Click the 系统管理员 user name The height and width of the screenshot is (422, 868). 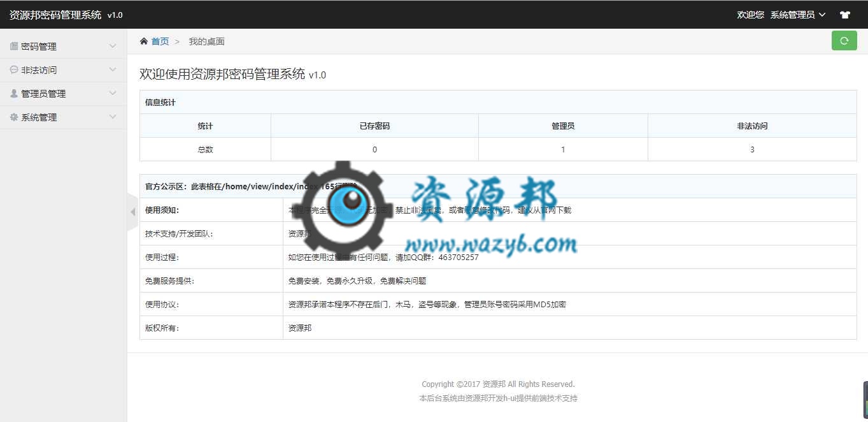[792, 15]
